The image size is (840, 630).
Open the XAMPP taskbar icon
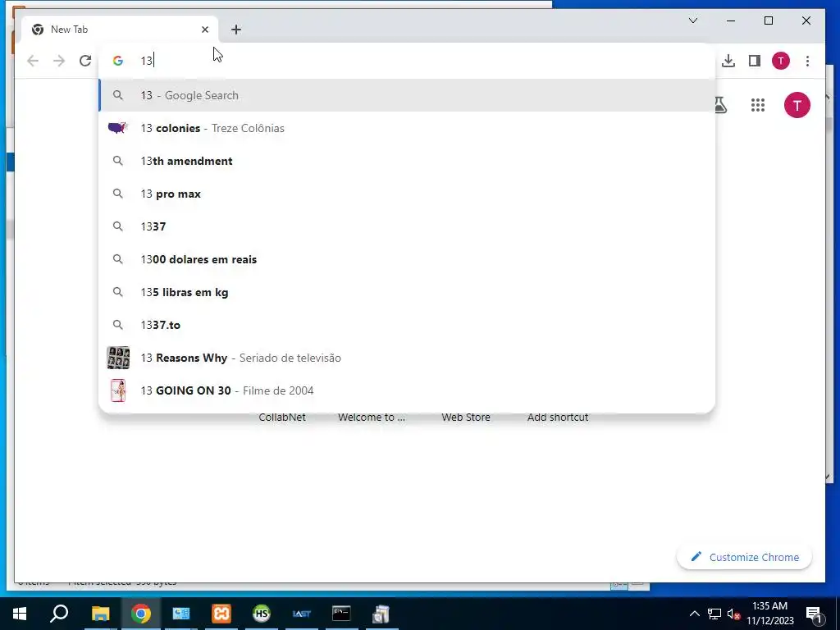pyautogui.click(x=221, y=614)
